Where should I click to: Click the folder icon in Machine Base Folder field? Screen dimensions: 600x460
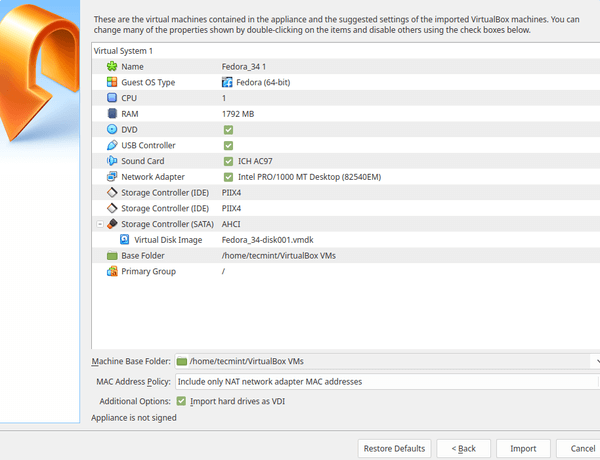pos(182,361)
